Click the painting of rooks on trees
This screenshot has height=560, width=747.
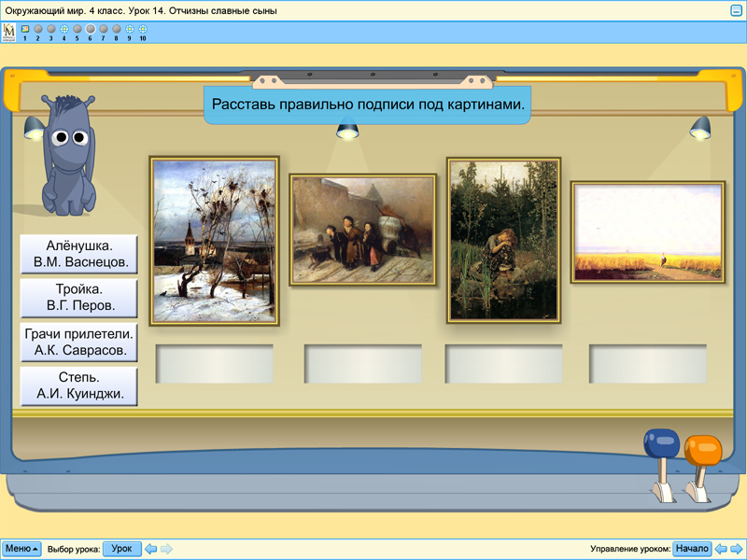pyautogui.click(x=215, y=241)
